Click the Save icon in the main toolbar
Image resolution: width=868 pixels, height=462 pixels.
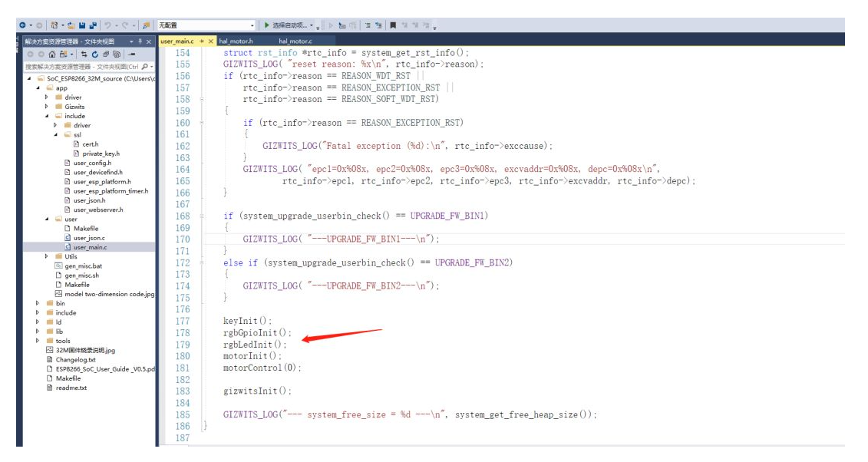tap(82, 25)
